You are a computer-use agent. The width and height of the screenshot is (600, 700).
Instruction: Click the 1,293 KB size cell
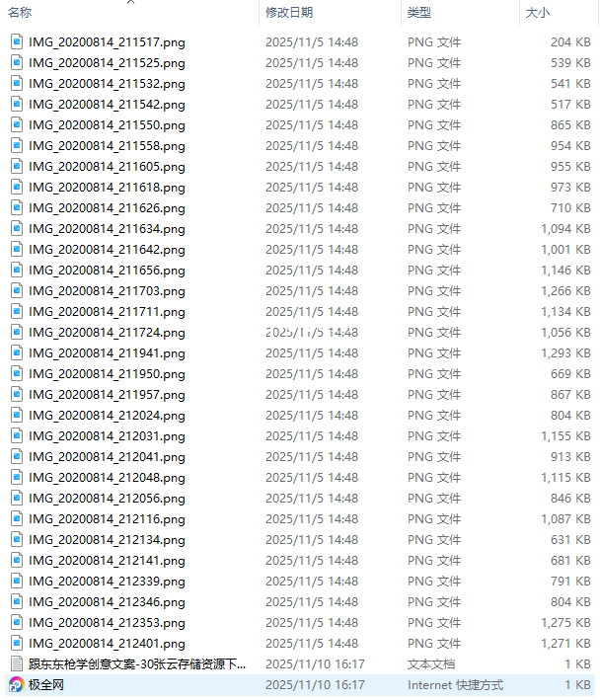click(x=565, y=353)
